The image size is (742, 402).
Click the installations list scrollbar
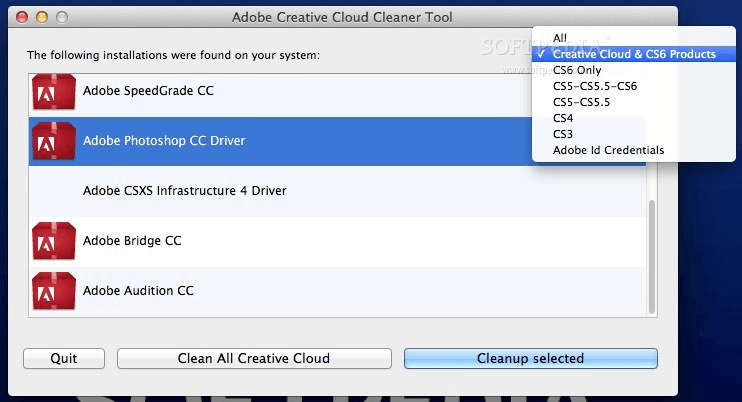[x=653, y=250]
